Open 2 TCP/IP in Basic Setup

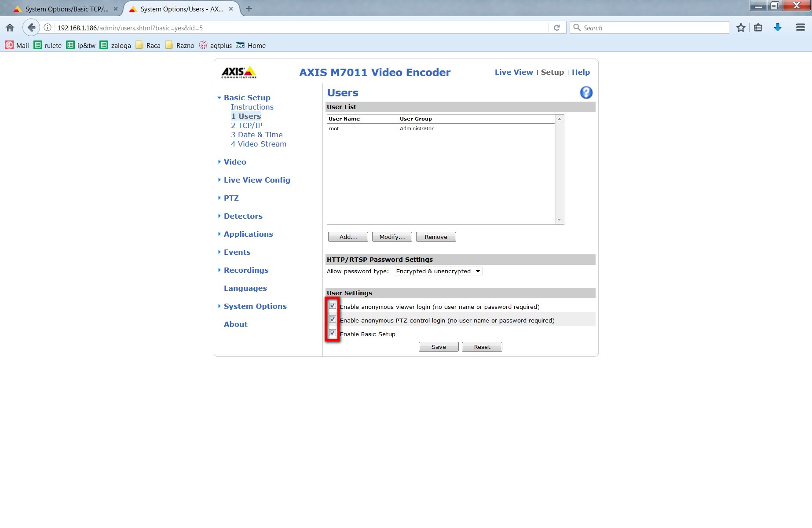point(246,125)
